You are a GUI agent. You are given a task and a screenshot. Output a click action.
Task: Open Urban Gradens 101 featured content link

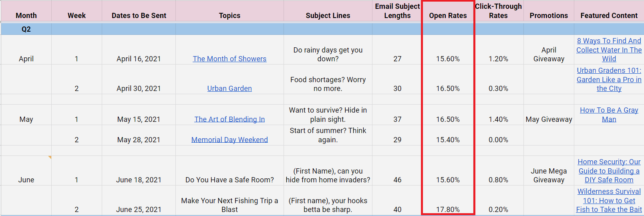coord(609,79)
